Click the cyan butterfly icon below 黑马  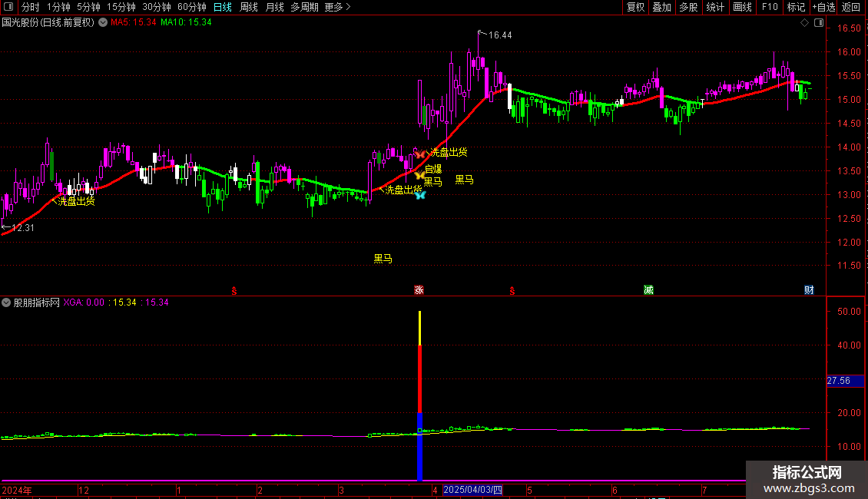[x=420, y=195]
